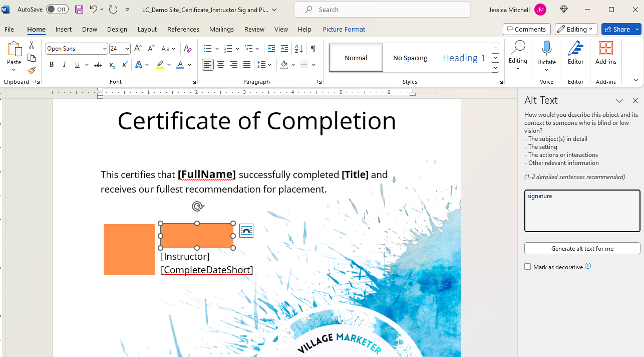644x357 pixels.
Task: Click the Dictate microphone icon
Action: click(x=546, y=49)
